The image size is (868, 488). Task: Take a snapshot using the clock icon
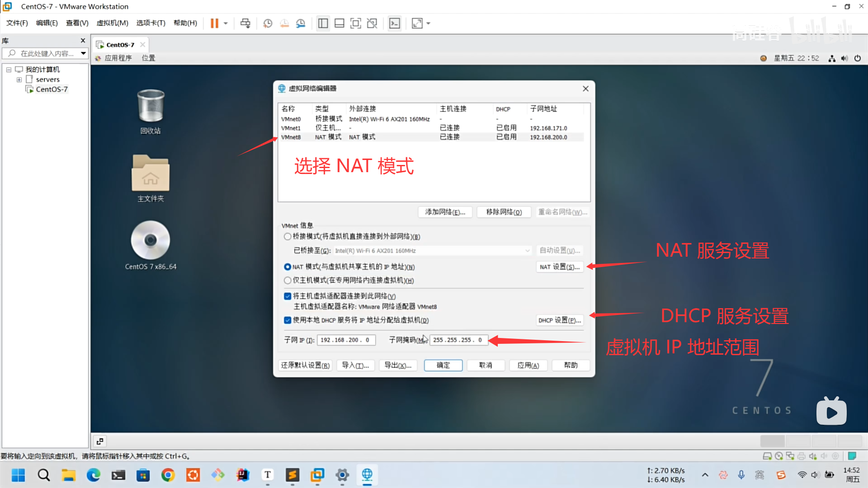point(268,23)
